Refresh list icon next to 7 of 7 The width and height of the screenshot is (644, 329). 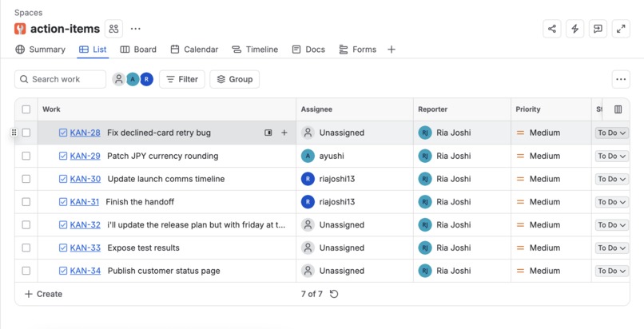(334, 294)
